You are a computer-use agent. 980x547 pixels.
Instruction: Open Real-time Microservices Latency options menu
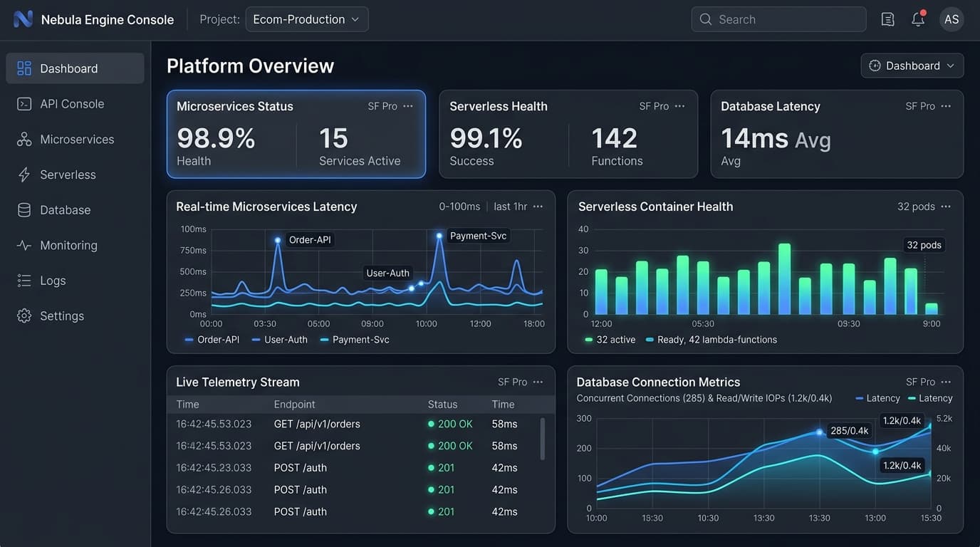538,207
